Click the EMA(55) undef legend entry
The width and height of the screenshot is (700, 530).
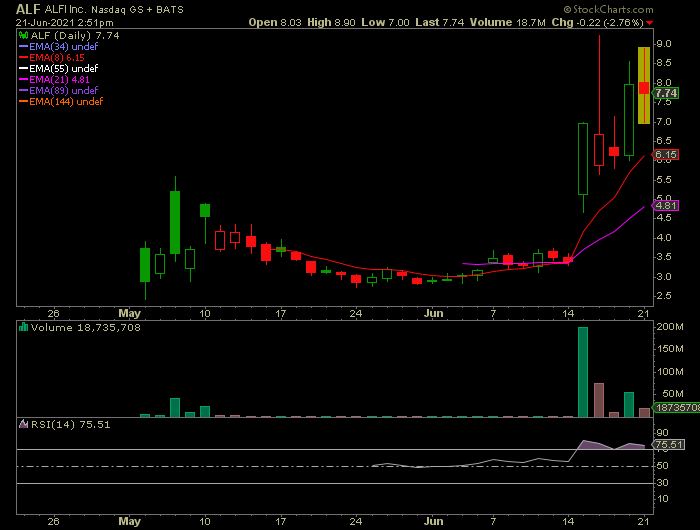pos(58,68)
